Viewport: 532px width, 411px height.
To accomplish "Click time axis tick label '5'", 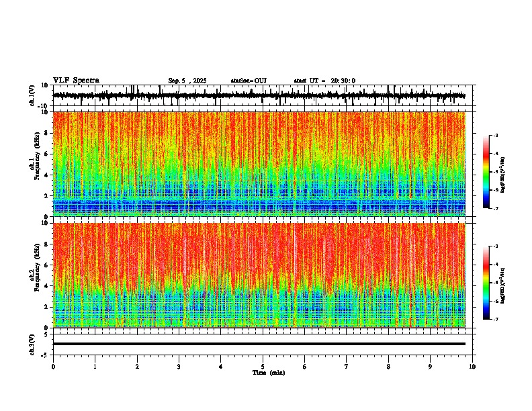I will pos(263,367).
